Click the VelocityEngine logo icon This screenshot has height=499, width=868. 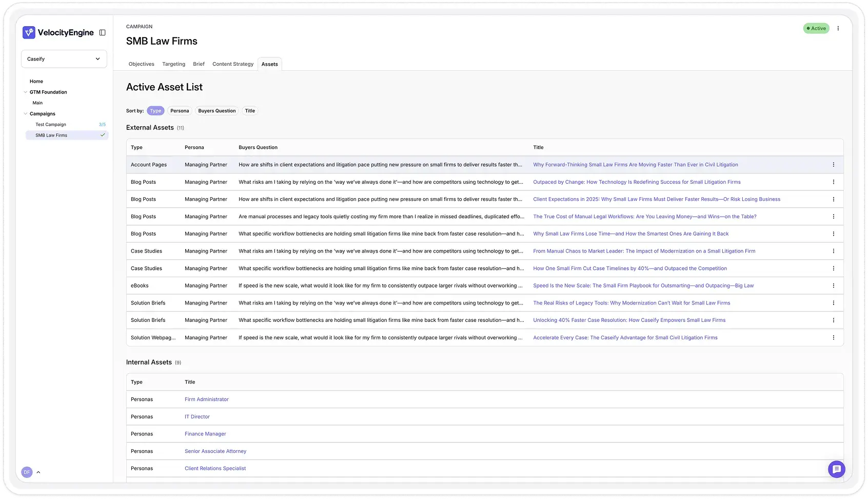coord(29,32)
